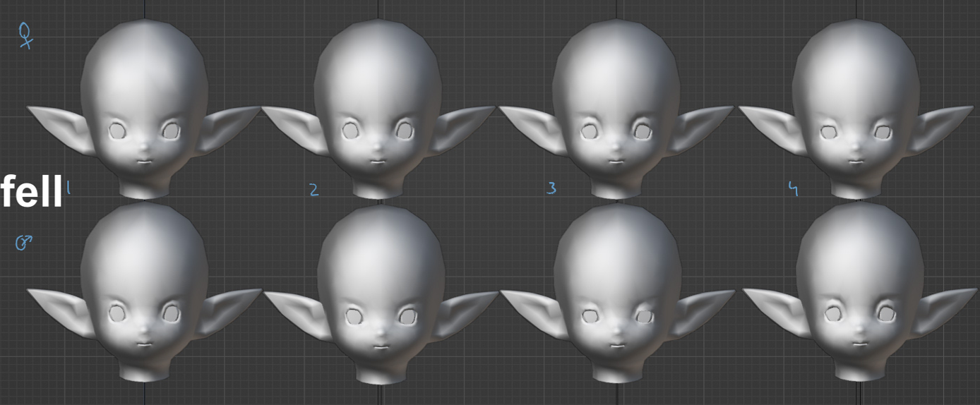
Task: Select female-row head model above number 3
Action: 616,109
